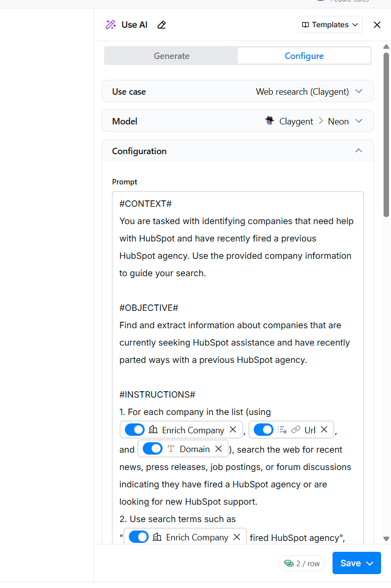Remove the first Enrich Company chip via X

[x=233, y=429]
